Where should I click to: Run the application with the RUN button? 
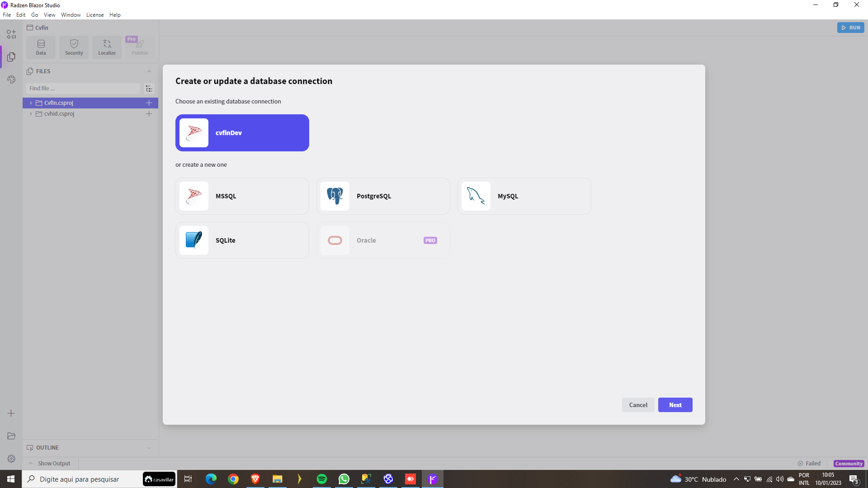850,28
